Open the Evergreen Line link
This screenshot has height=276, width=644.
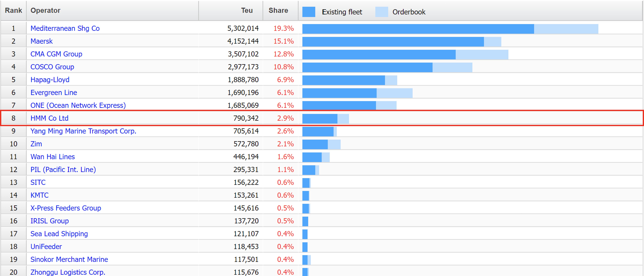point(54,93)
